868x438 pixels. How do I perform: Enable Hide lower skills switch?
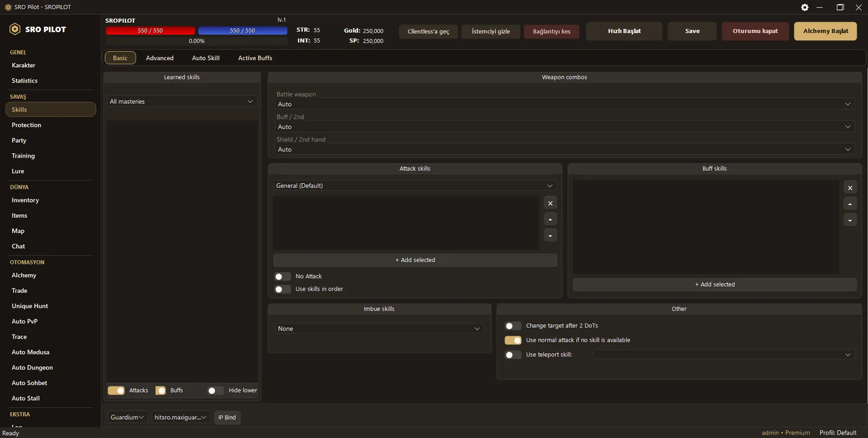(x=215, y=390)
